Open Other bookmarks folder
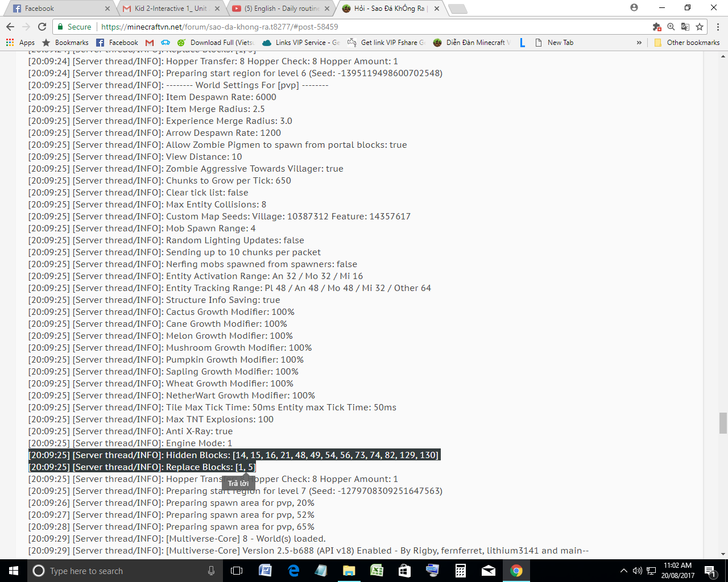728x582 pixels. click(687, 43)
